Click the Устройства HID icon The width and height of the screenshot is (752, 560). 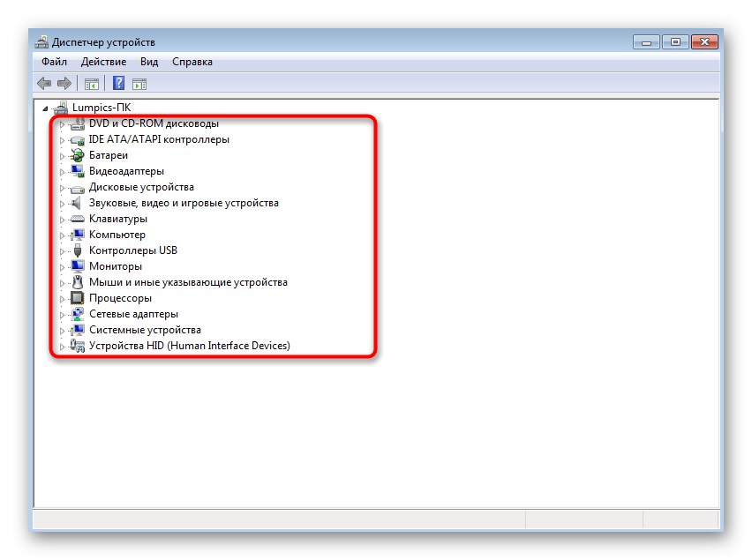click(77, 346)
